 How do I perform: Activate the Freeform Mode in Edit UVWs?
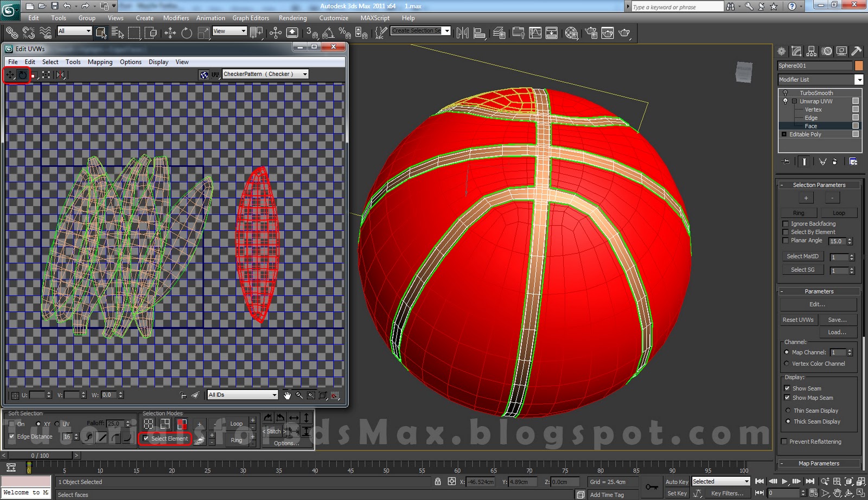tap(46, 75)
